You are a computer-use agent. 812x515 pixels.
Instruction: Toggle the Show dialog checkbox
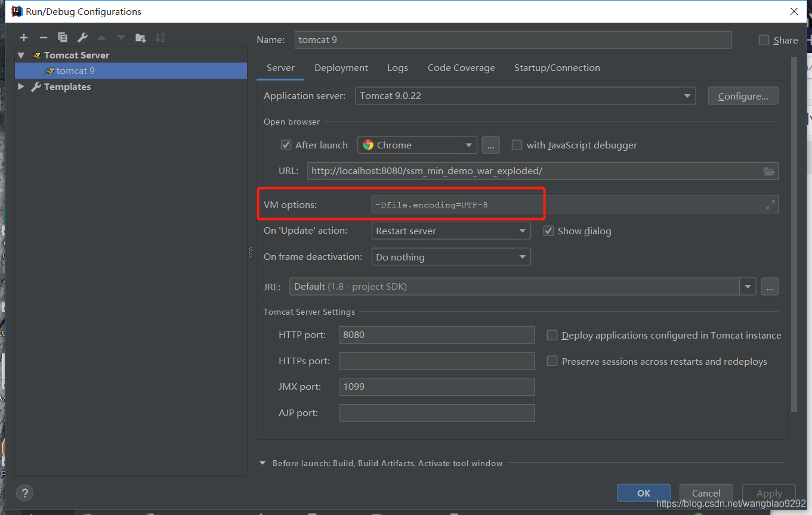click(548, 231)
